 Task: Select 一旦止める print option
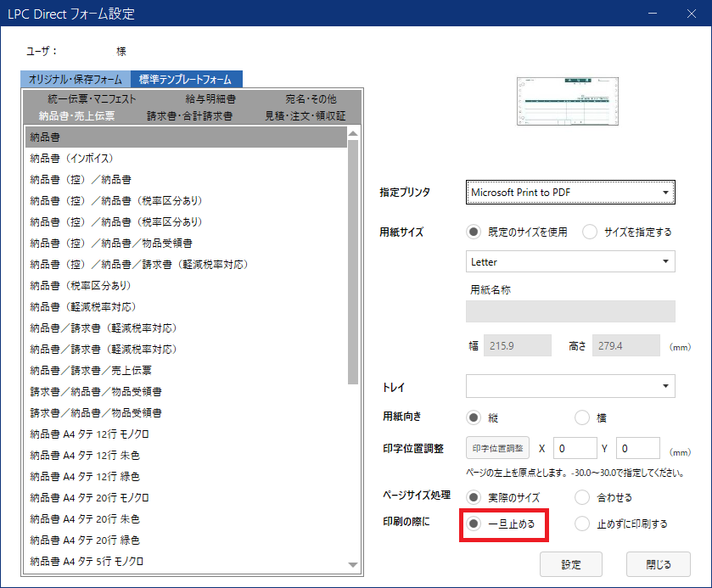[x=474, y=524]
